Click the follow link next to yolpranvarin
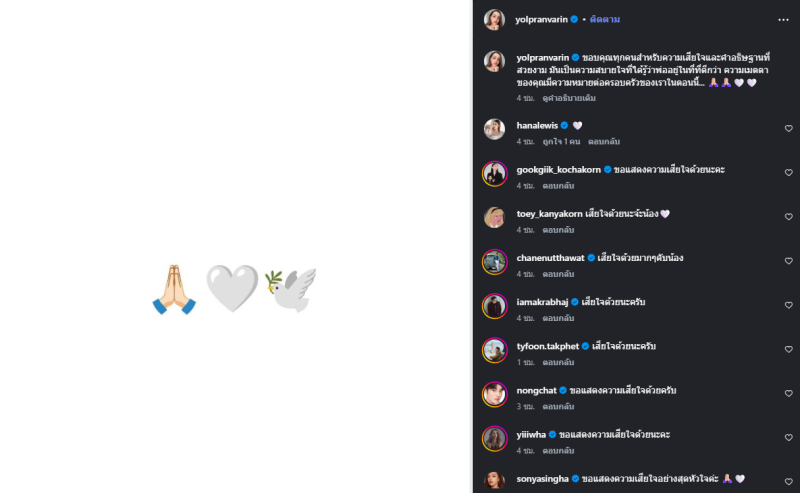The image size is (800, 493). (x=605, y=19)
